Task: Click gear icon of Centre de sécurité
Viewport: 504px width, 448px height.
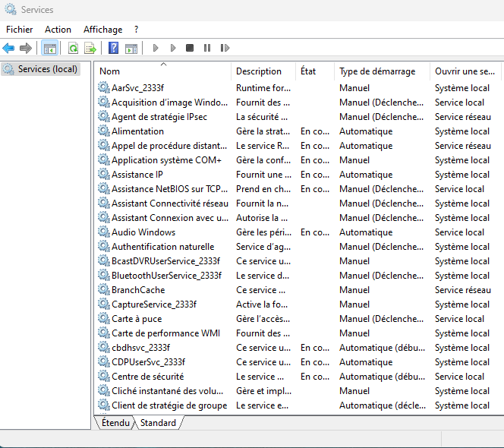Action: (x=103, y=376)
